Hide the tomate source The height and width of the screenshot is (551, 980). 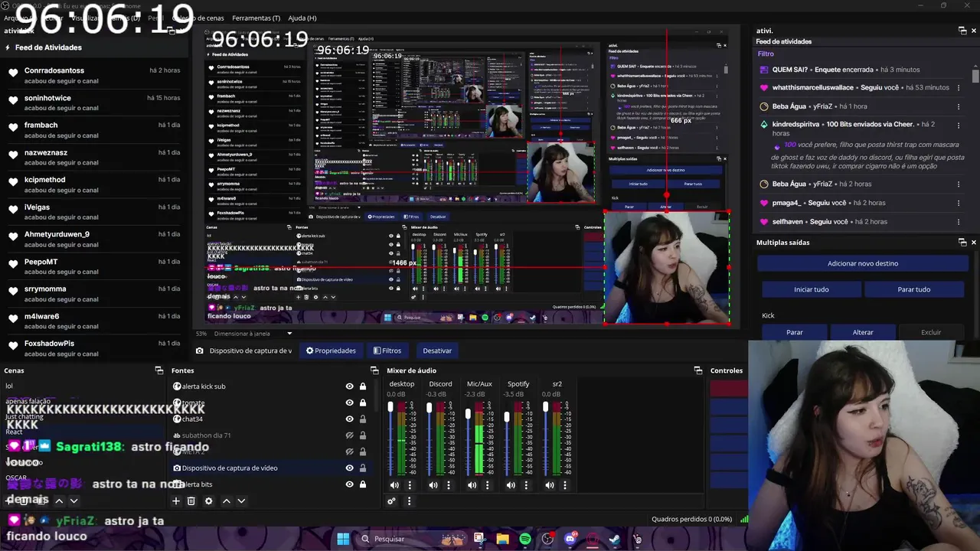350,403
